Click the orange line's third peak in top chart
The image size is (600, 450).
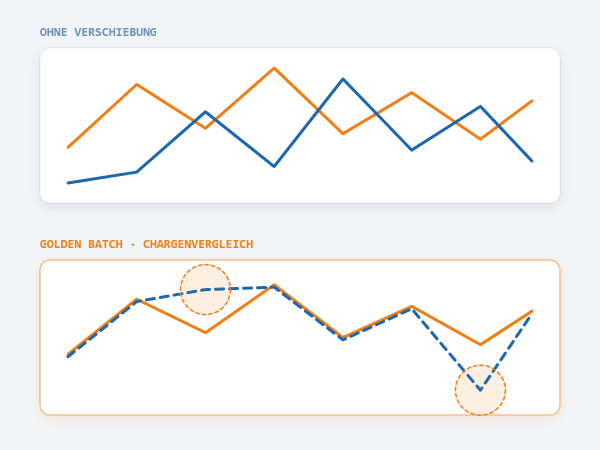(411, 93)
